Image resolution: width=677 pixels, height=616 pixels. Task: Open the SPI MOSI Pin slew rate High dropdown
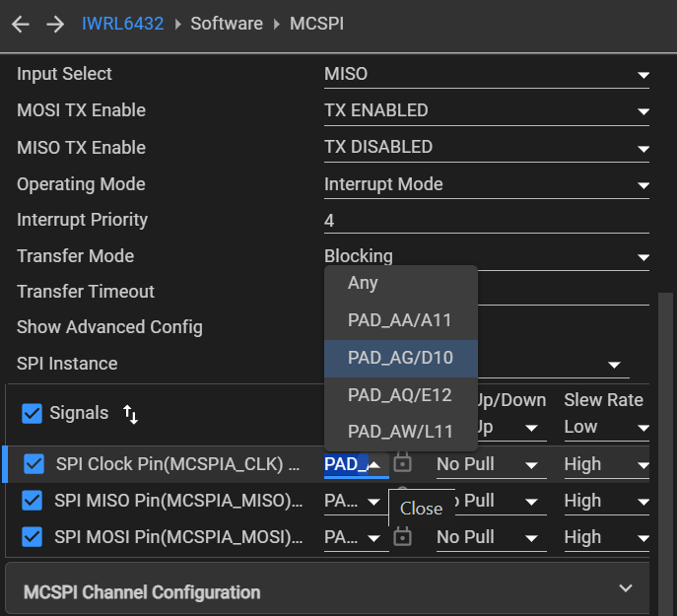[x=607, y=538]
